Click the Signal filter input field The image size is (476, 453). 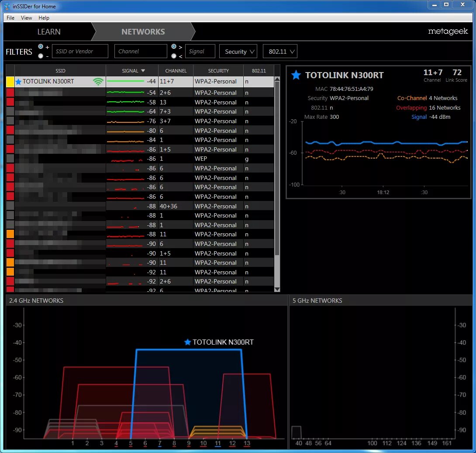click(x=200, y=51)
